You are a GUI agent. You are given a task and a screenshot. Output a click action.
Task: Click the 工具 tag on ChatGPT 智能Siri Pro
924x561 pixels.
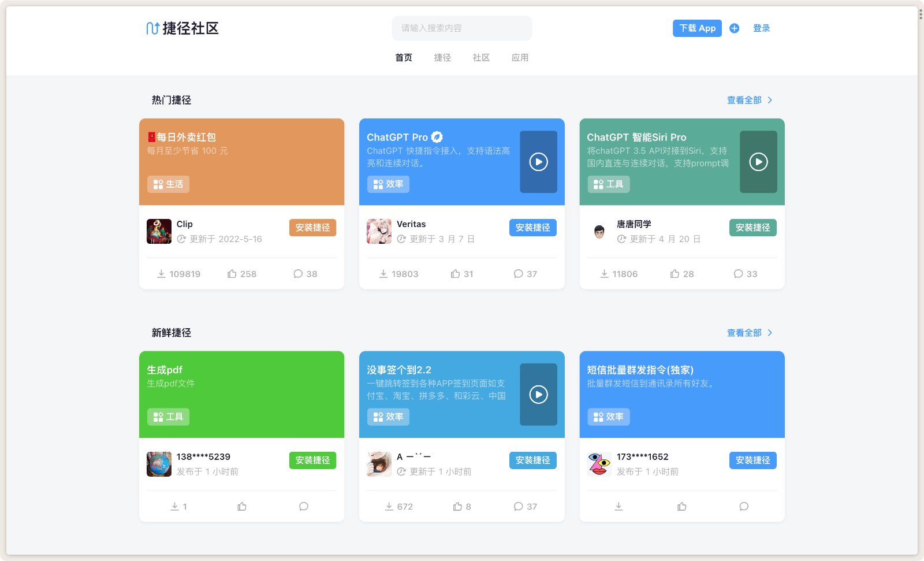(609, 184)
